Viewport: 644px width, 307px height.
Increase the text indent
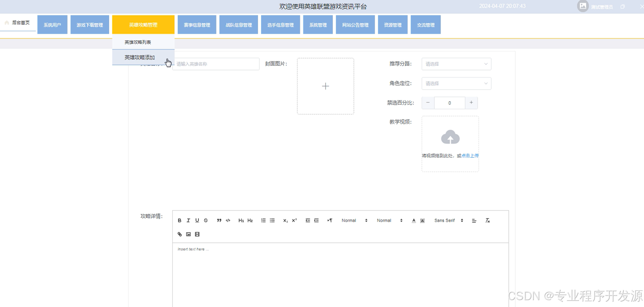(316, 220)
